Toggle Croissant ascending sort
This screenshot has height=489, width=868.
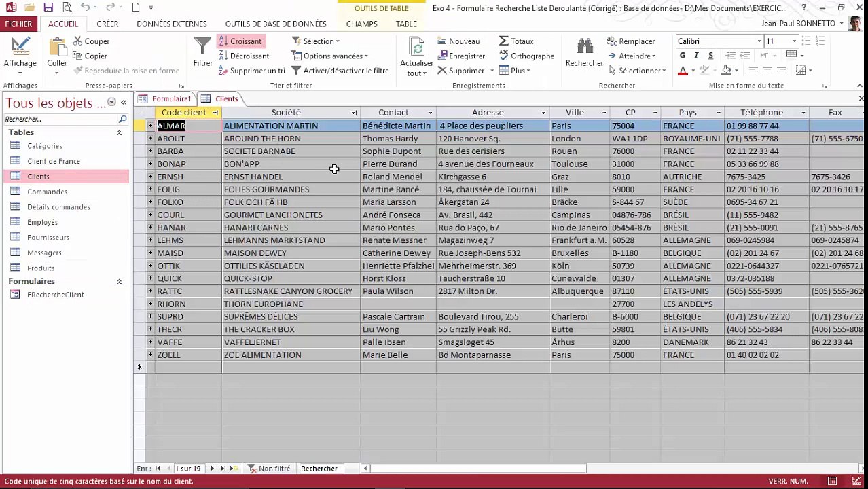(x=241, y=41)
